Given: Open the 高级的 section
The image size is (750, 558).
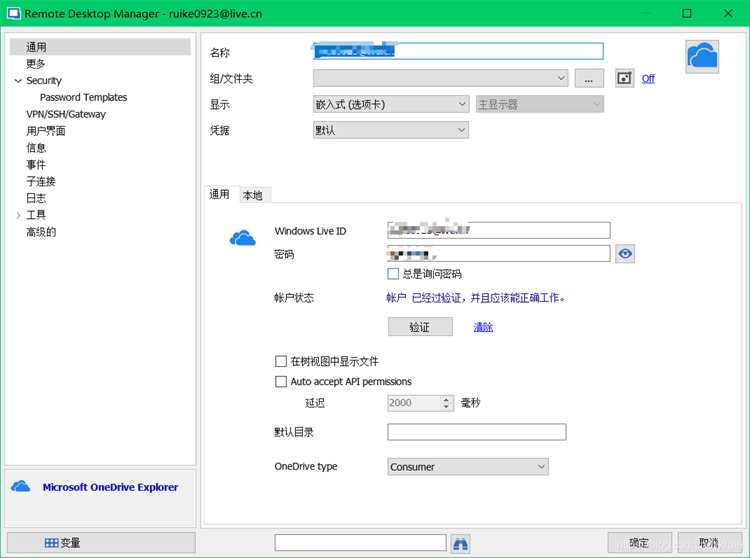Looking at the screenshot, I should [x=41, y=232].
